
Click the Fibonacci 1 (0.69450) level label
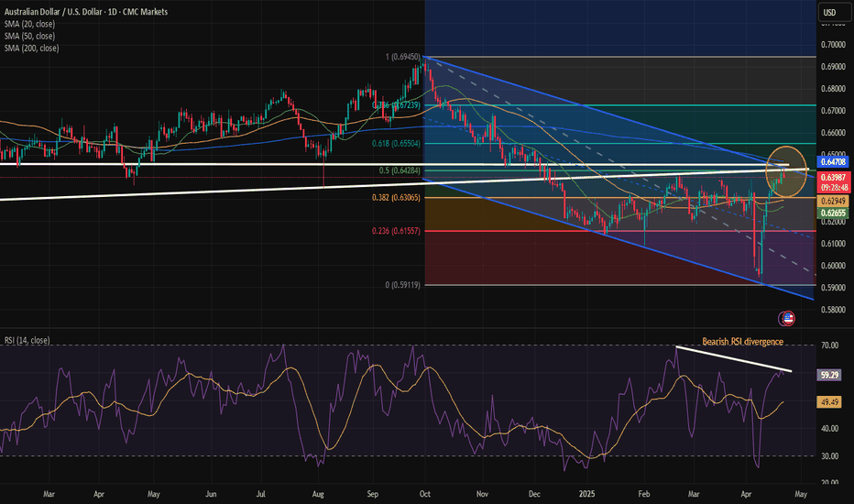(402, 57)
